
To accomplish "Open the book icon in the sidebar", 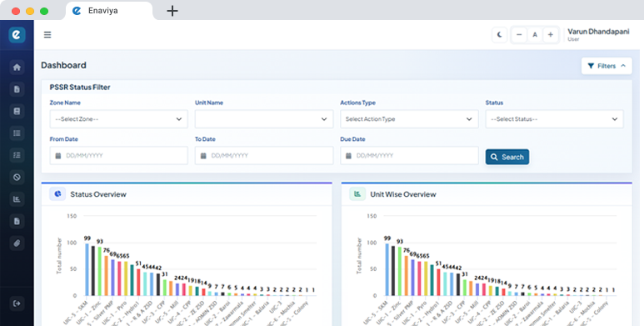I will point(17,111).
